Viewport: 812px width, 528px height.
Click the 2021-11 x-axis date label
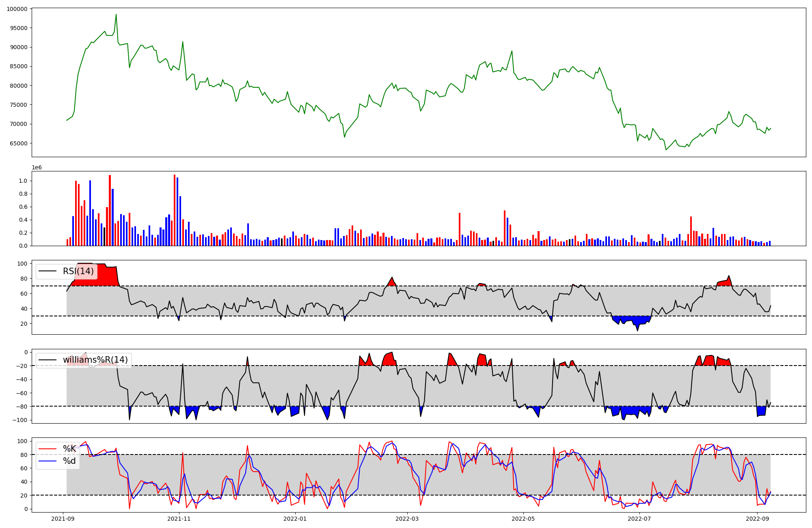(179, 519)
